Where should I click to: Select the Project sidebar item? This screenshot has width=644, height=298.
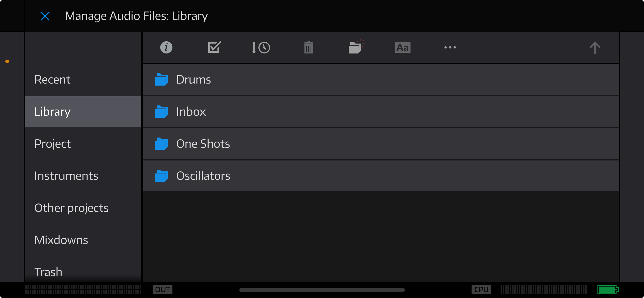coord(83,144)
